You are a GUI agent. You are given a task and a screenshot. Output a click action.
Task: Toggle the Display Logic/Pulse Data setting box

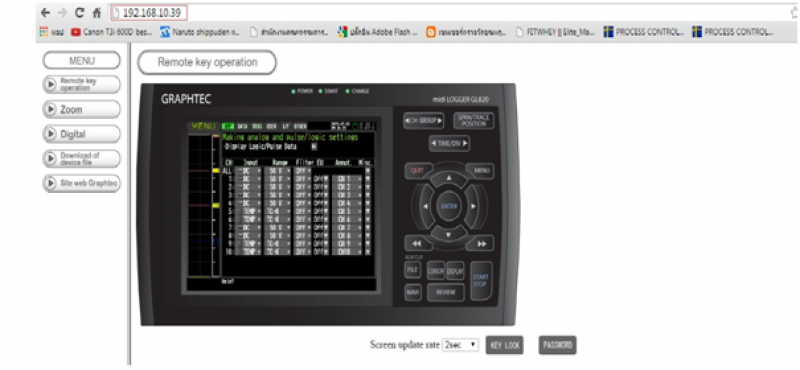coord(314,146)
